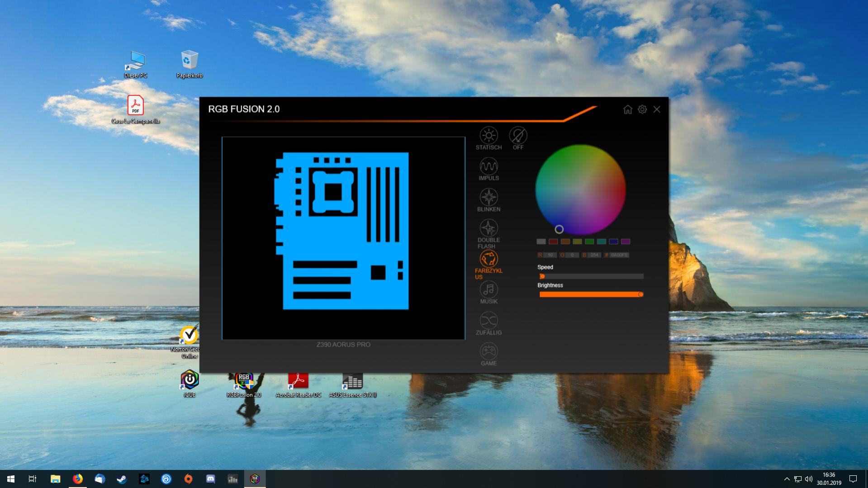
Task: Open RGB Fusion settings gear
Action: click(x=642, y=109)
